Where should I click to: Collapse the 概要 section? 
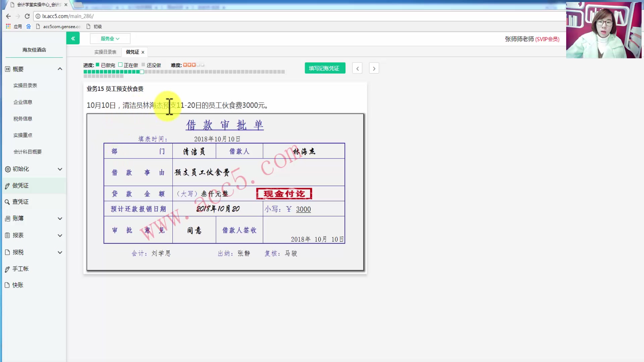tap(60, 69)
